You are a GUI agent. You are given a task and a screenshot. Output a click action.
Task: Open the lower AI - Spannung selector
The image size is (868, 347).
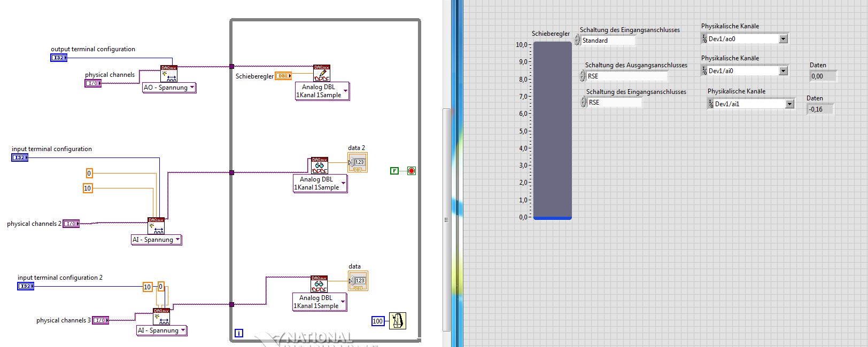coord(161,330)
